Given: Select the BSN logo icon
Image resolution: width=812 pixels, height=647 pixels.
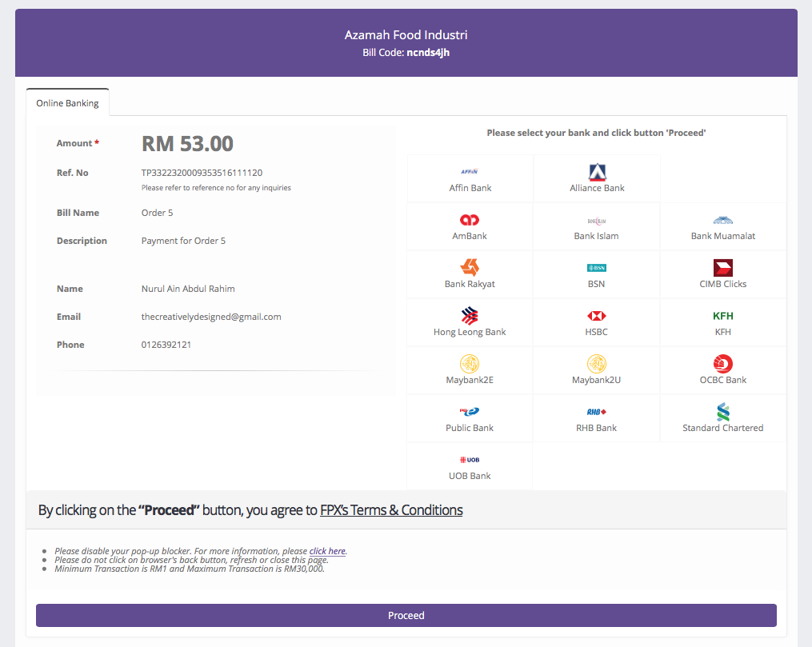Looking at the screenshot, I should point(597,268).
